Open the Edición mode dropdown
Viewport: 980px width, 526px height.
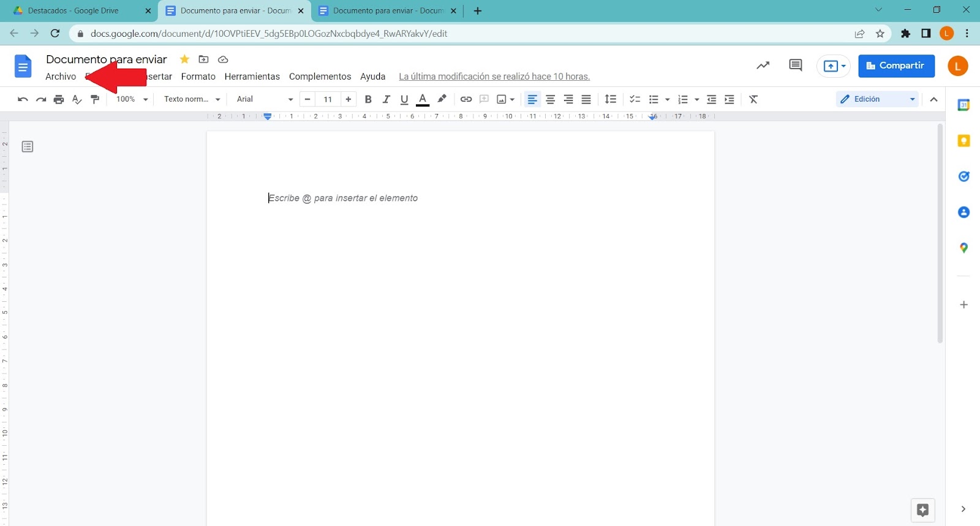pyautogui.click(x=877, y=99)
